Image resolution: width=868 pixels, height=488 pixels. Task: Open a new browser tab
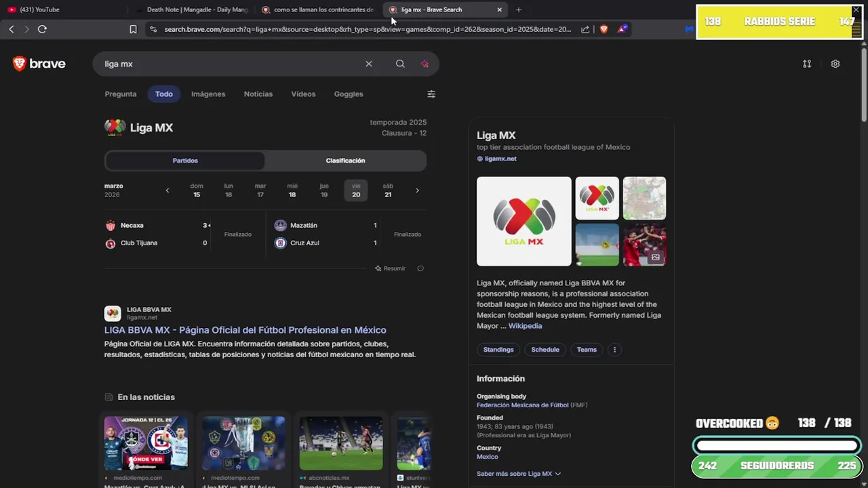point(519,9)
